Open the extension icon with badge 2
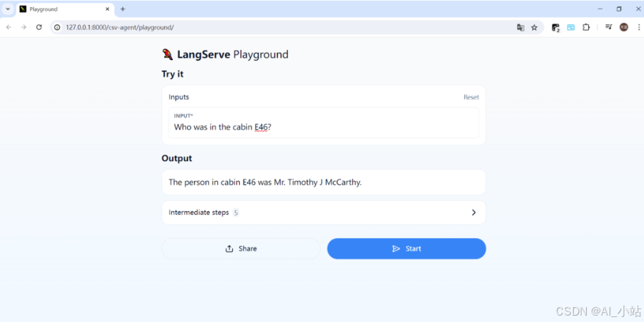The image size is (644, 322). (555, 27)
